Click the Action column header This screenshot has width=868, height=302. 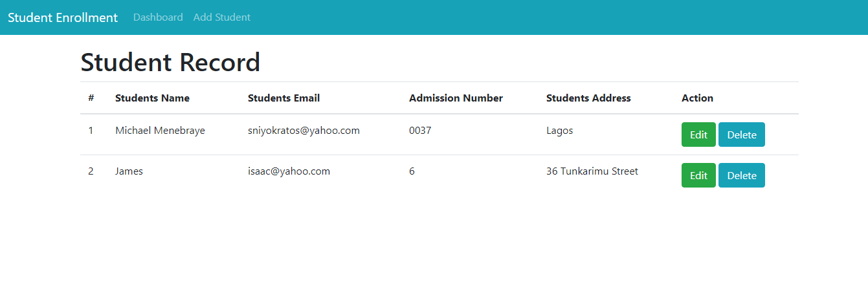[x=697, y=98]
